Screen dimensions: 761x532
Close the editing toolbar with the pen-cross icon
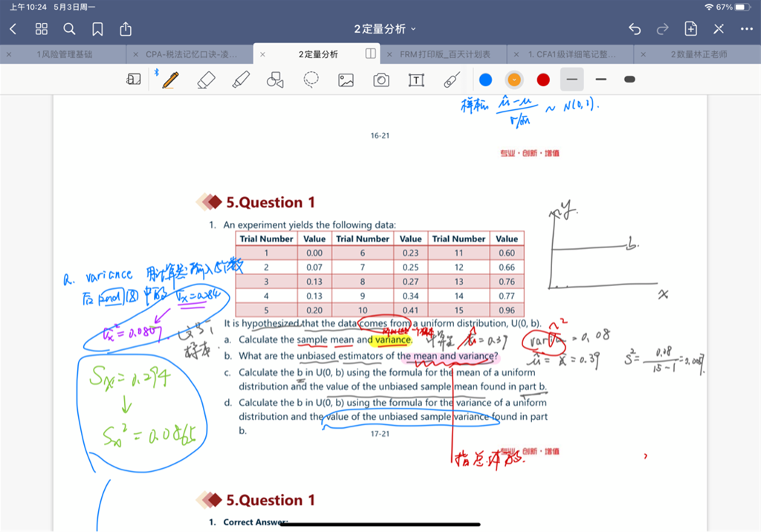[x=719, y=29]
